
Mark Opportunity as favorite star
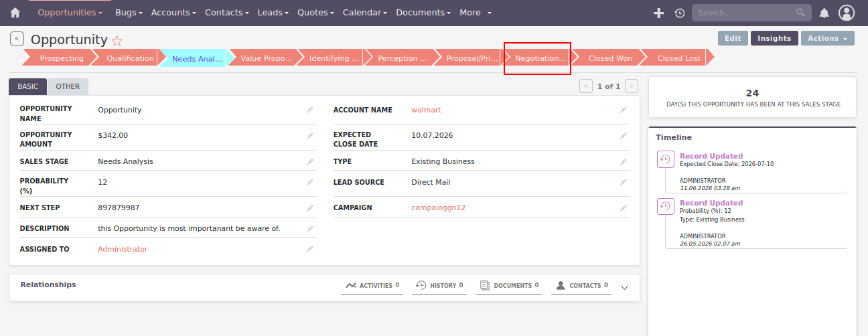pyautogui.click(x=117, y=40)
